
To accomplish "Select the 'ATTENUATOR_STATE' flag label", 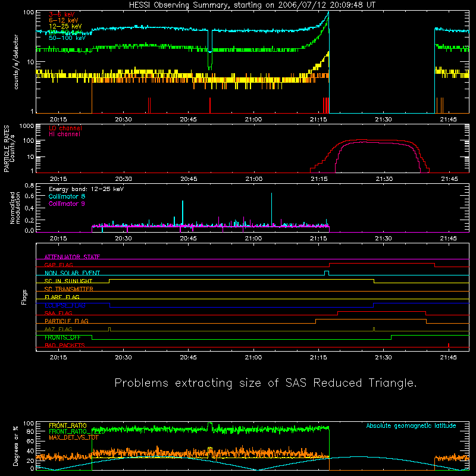I will [x=72, y=257].
